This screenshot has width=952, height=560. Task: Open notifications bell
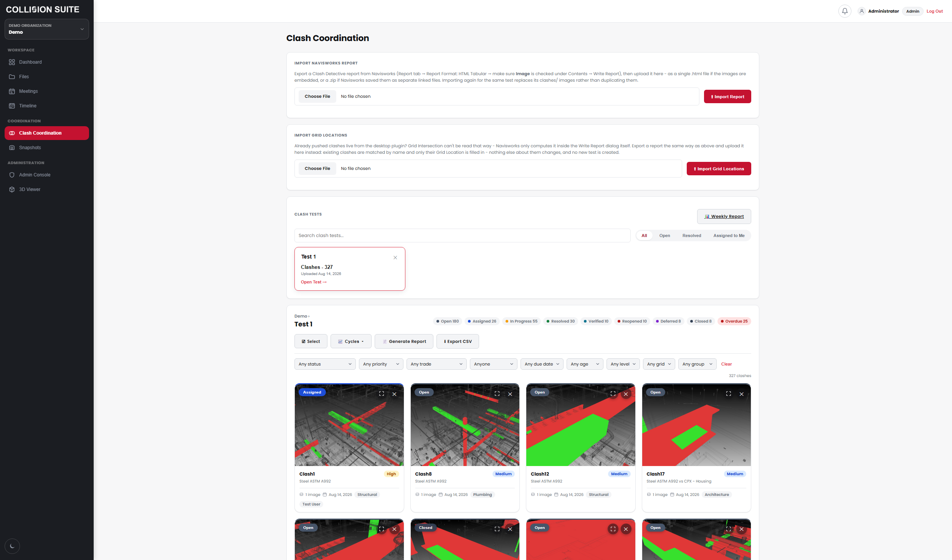pos(845,11)
